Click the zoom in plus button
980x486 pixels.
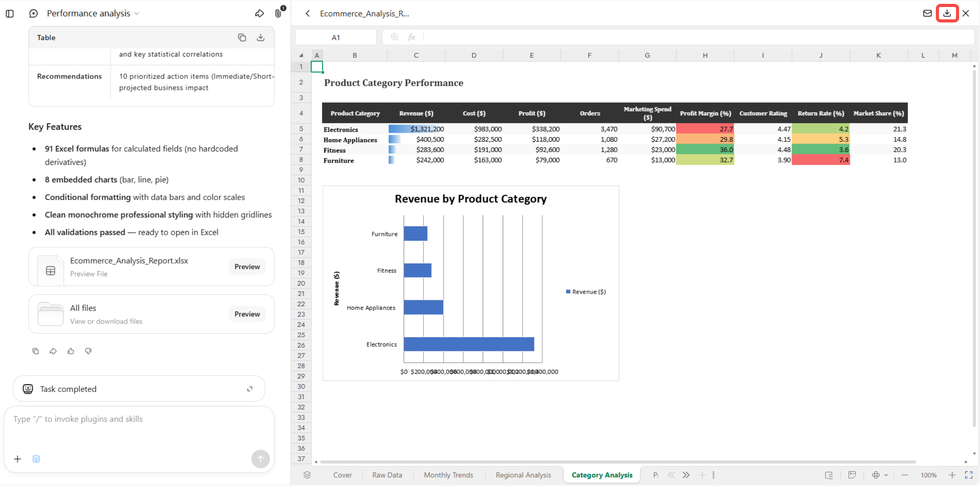[x=952, y=475]
